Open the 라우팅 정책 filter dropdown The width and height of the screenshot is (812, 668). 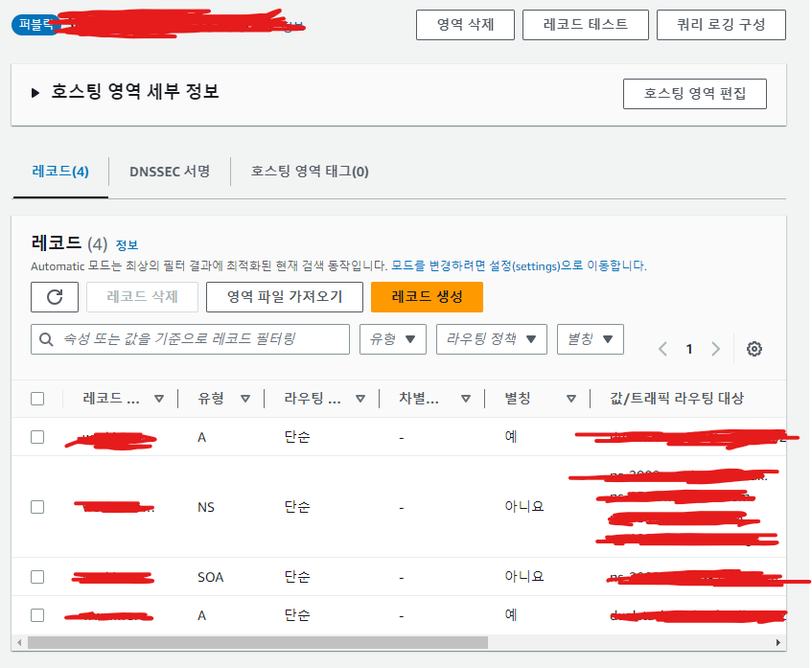tap(491, 338)
